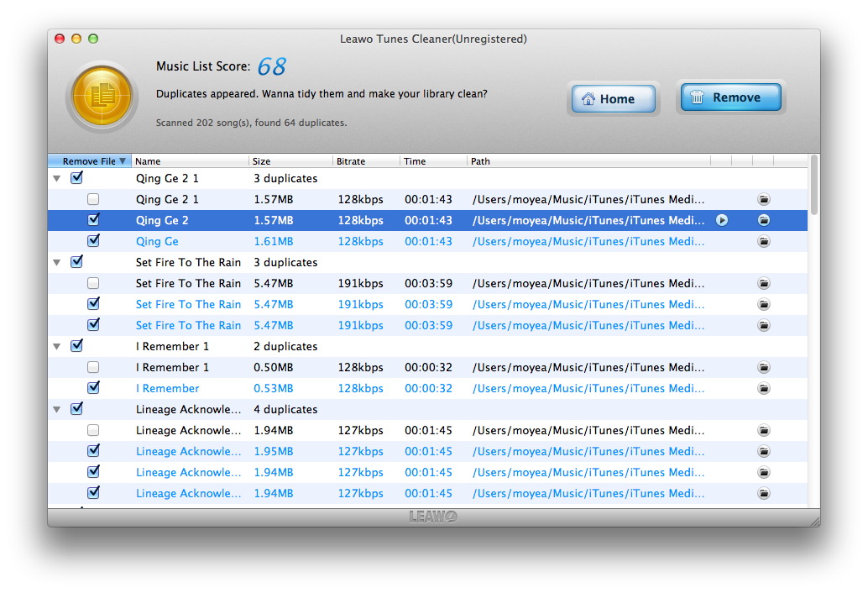Collapse the I Remember 1 group

click(x=57, y=347)
